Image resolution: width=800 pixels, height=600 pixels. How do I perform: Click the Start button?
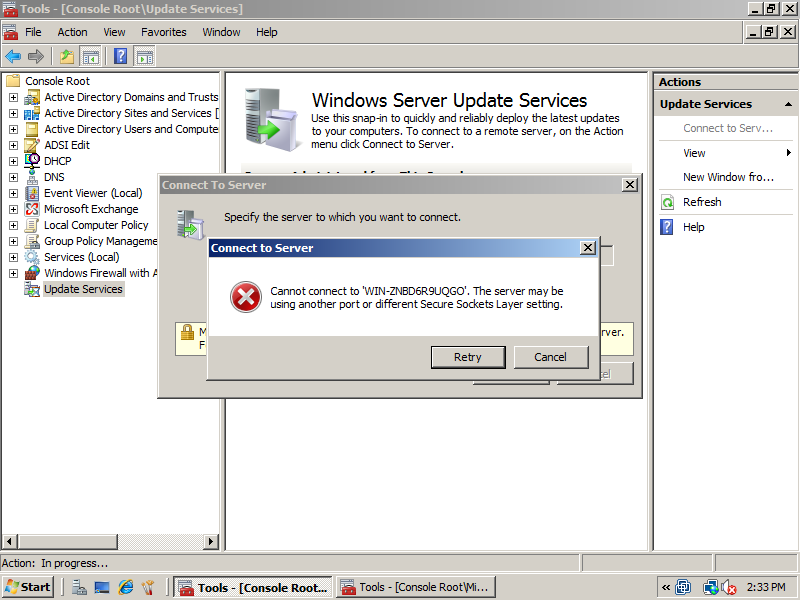[x=28, y=587]
